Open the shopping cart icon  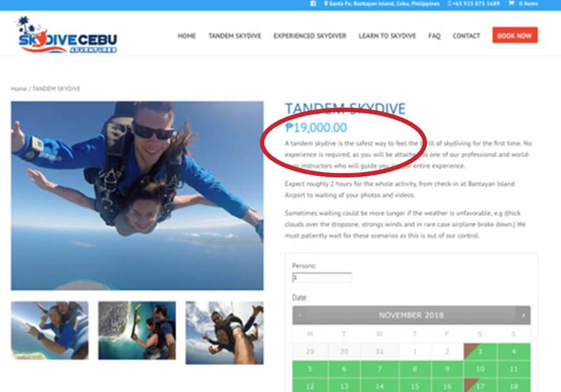pos(511,4)
